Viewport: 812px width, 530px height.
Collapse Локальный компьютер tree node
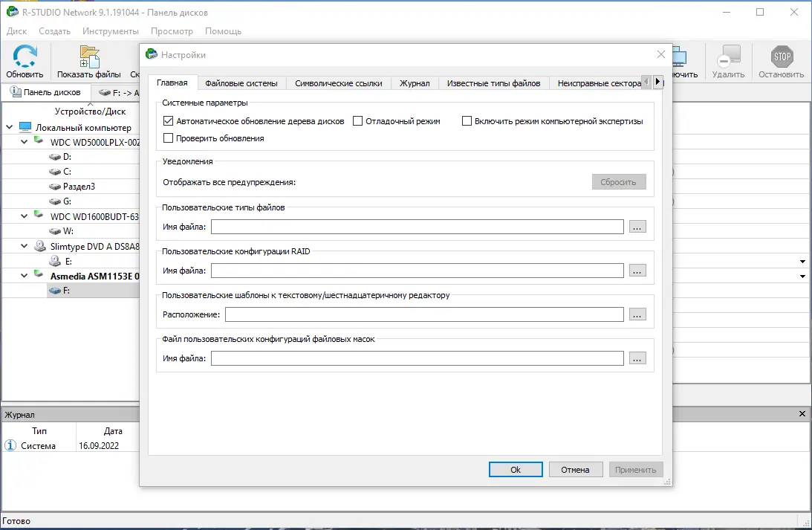(10, 127)
